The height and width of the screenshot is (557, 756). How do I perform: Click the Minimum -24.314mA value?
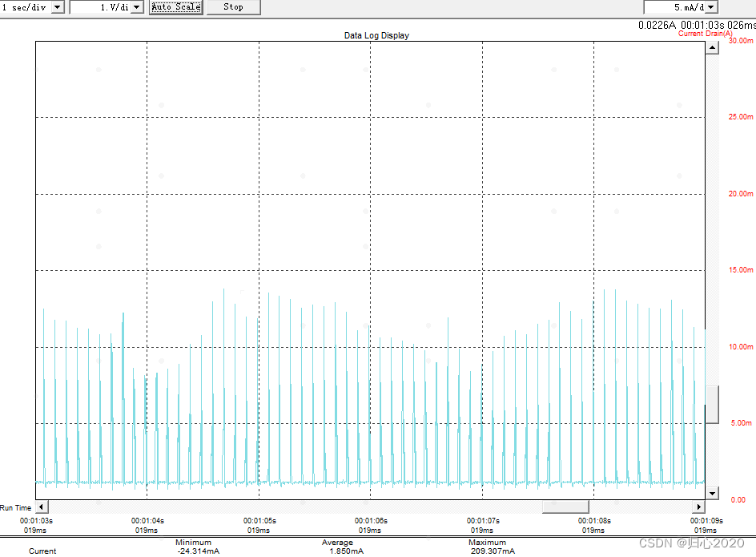pyautogui.click(x=198, y=551)
